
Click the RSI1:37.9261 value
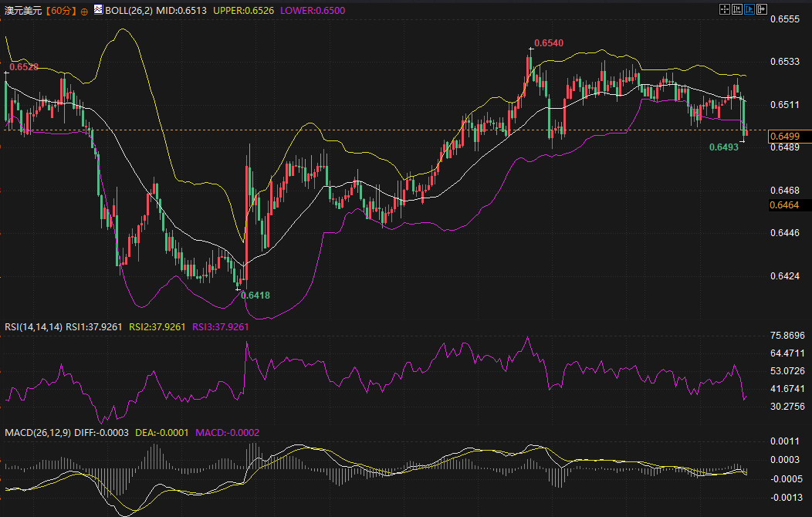coord(94,327)
